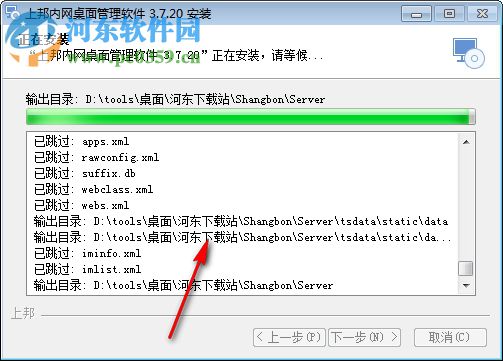This screenshot has height=361, width=503.
Task: Select the 'apps.xml' skipped log line
Action: click(x=82, y=141)
